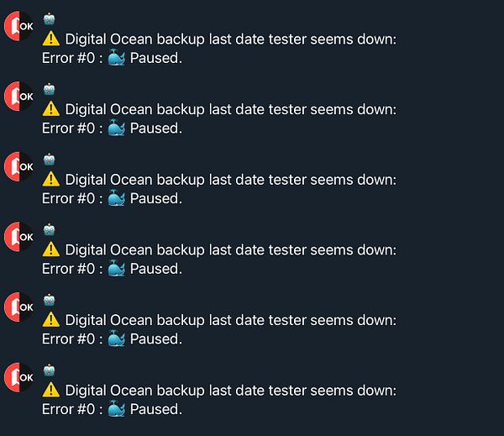
Task: Click the warning triangle in the fifth message
Action: click(50, 319)
